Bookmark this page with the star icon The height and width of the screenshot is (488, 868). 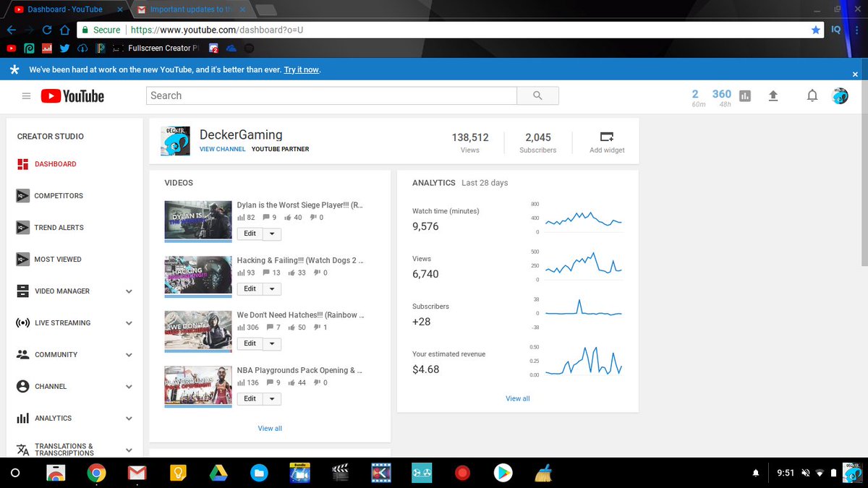point(816,30)
